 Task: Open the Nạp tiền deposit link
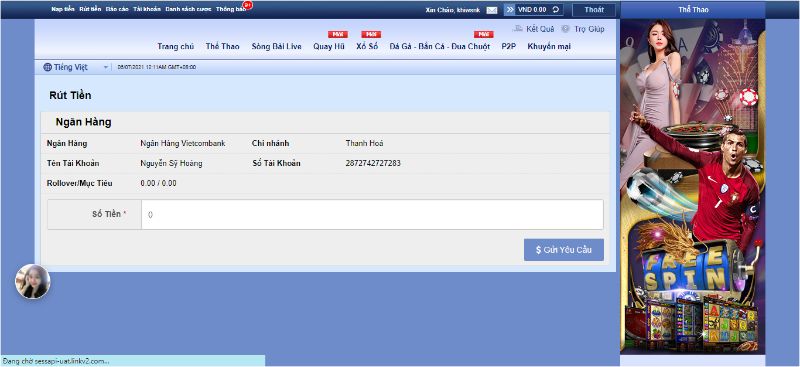[x=63, y=9]
